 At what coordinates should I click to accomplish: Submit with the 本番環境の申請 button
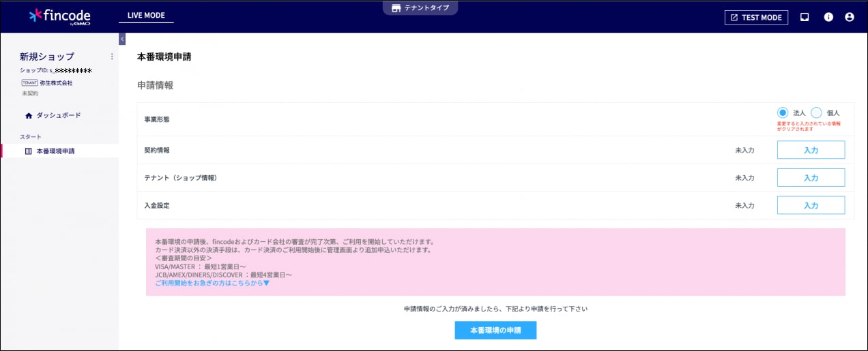point(495,331)
